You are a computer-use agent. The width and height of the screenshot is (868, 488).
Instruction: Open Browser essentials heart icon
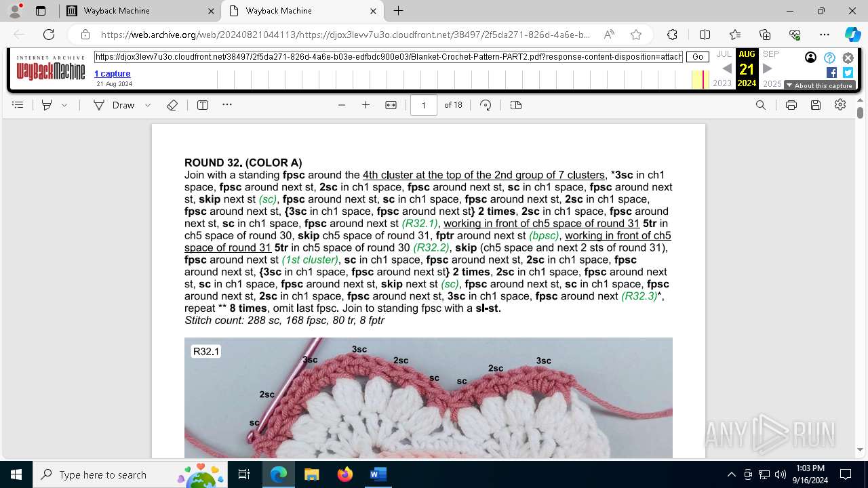[795, 35]
